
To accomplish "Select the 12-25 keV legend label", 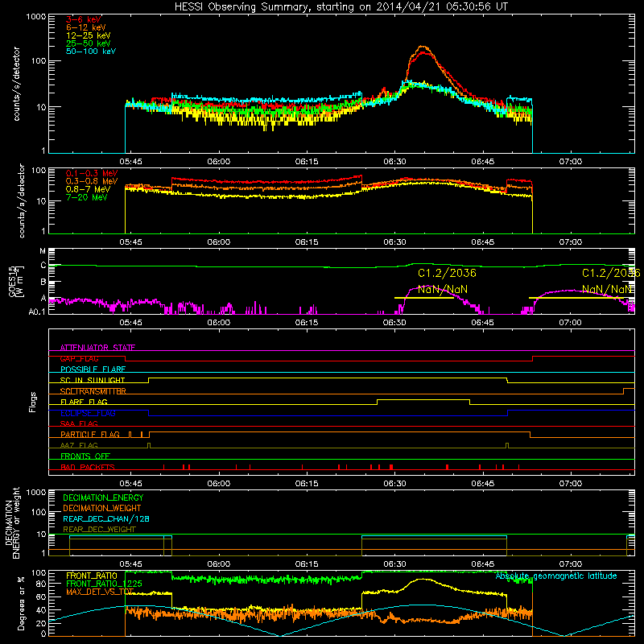I will point(89,35).
